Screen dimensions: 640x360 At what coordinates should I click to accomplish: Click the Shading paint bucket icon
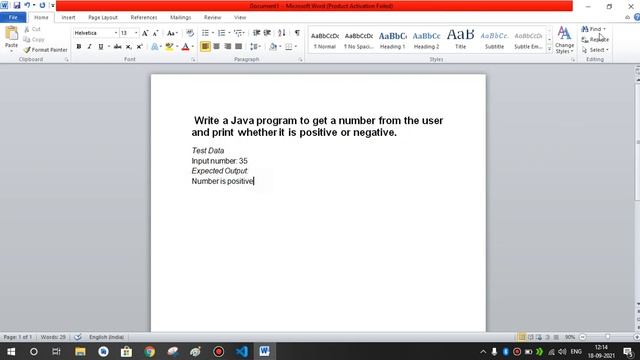click(x=273, y=47)
